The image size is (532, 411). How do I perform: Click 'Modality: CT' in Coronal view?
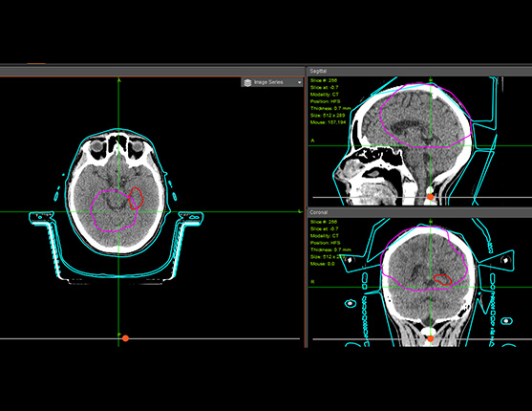coord(325,236)
